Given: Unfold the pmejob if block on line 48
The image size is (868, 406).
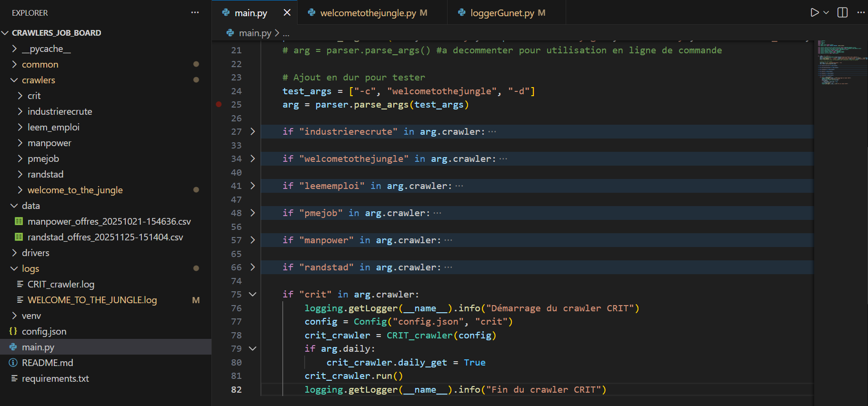Looking at the screenshot, I should pyautogui.click(x=253, y=213).
